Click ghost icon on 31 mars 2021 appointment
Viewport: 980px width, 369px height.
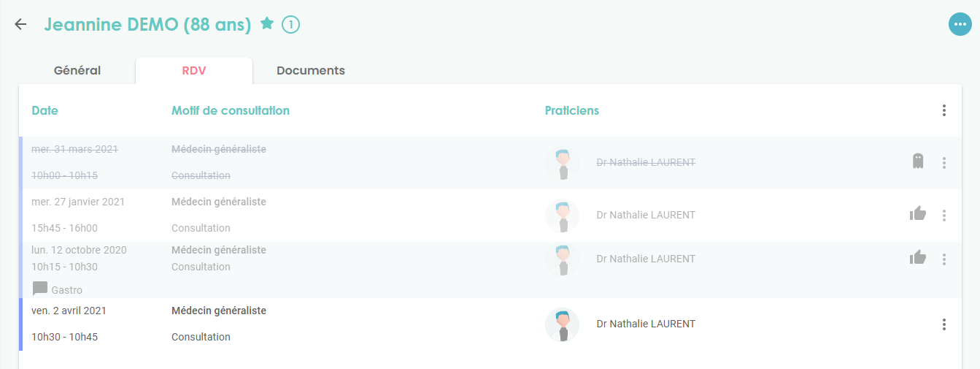(x=918, y=161)
